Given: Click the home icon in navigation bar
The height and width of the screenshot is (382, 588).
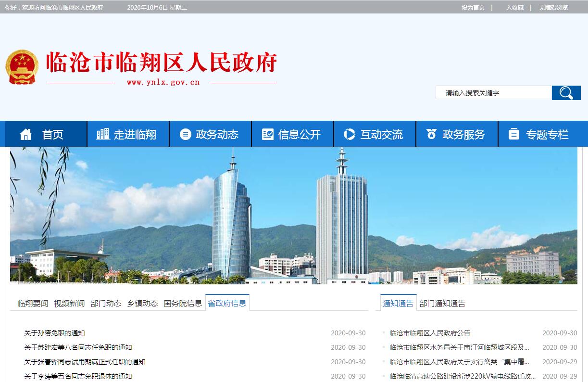Looking at the screenshot, I should pyautogui.click(x=25, y=134).
